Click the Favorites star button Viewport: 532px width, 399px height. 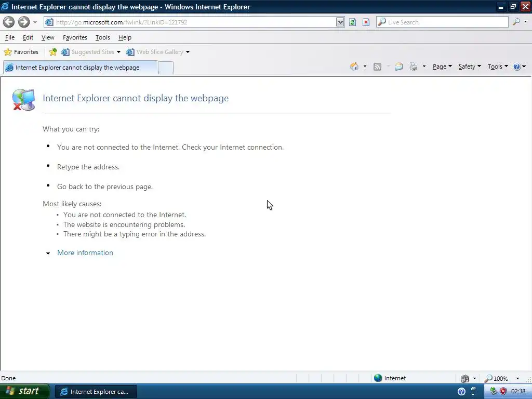coord(21,52)
